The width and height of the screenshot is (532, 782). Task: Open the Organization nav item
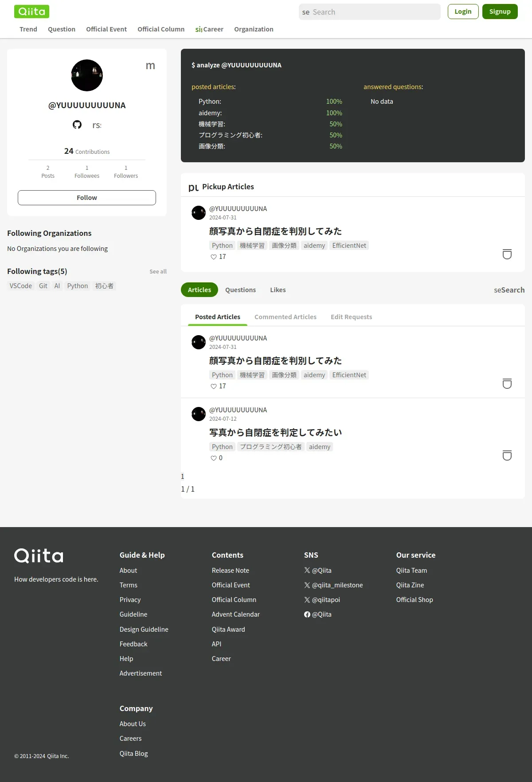pos(254,29)
